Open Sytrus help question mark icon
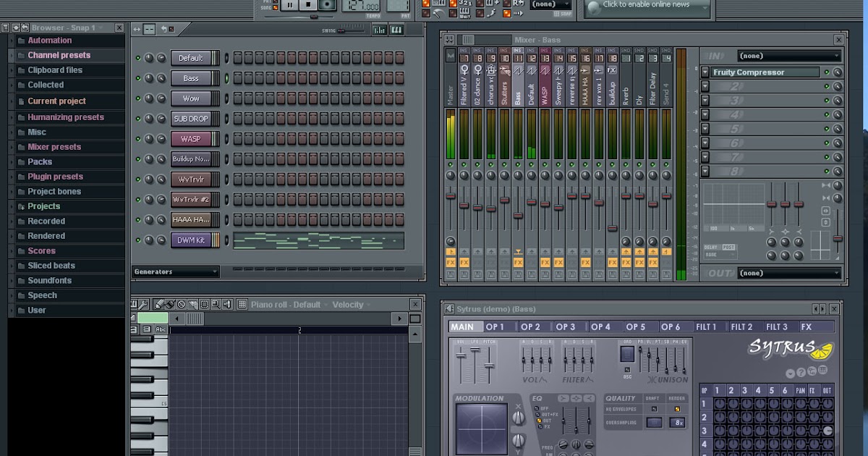The width and height of the screenshot is (868, 456). (x=801, y=372)
